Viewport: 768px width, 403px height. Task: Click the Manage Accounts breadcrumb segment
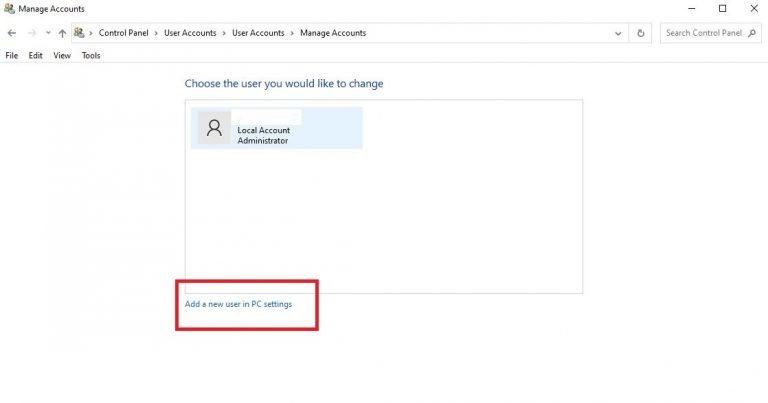pyautogui.click(x=333, y=33)
